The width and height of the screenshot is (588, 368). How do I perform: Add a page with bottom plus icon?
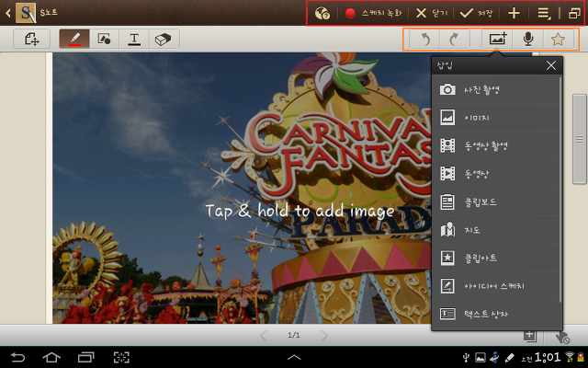tap(529, 335)
